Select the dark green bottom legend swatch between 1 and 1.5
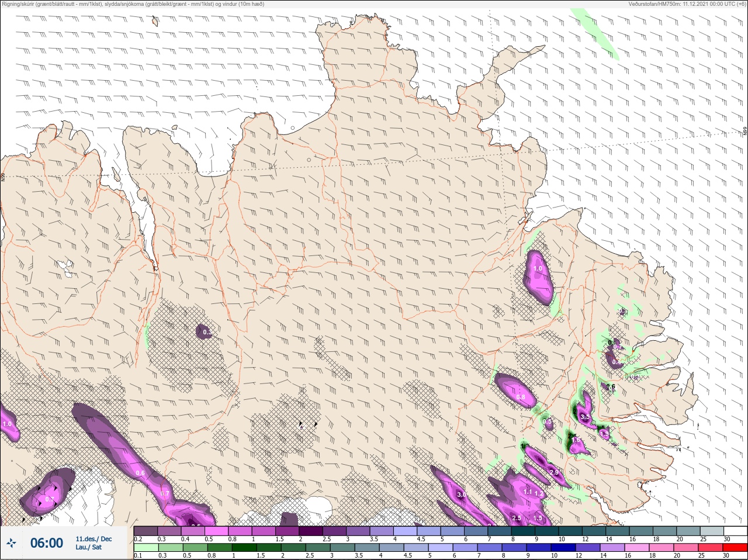Image resolution: width=748 pixels, height=560 pixels. coord(244,548)
